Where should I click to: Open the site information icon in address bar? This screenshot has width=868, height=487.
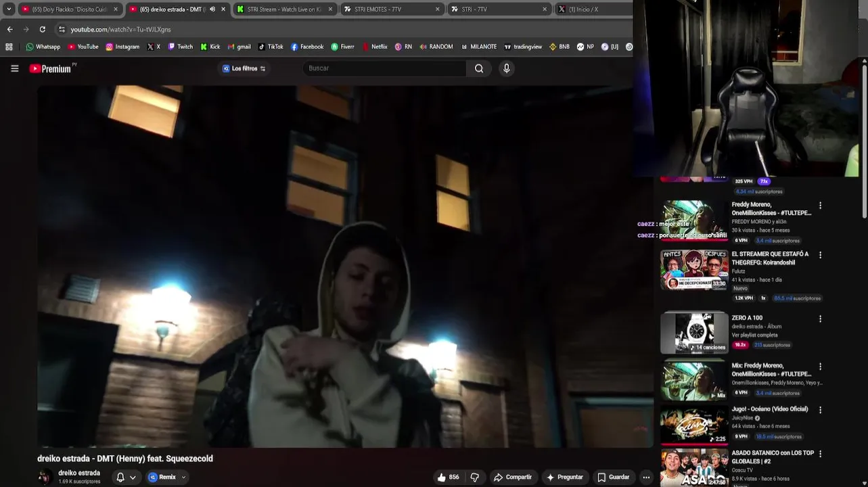coord(62,29)
